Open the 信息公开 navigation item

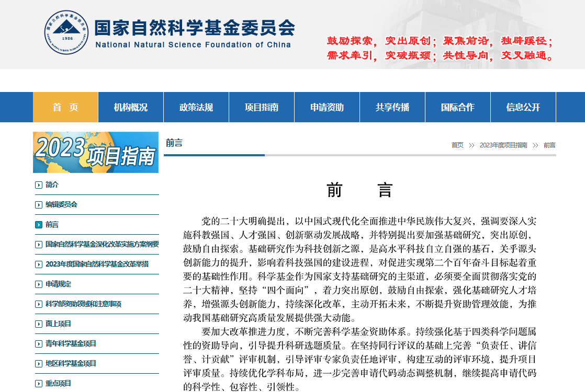(523, 107)
